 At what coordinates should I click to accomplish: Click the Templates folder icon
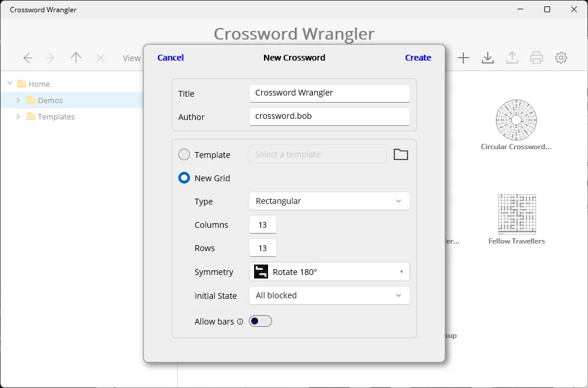tap(31, 117)
